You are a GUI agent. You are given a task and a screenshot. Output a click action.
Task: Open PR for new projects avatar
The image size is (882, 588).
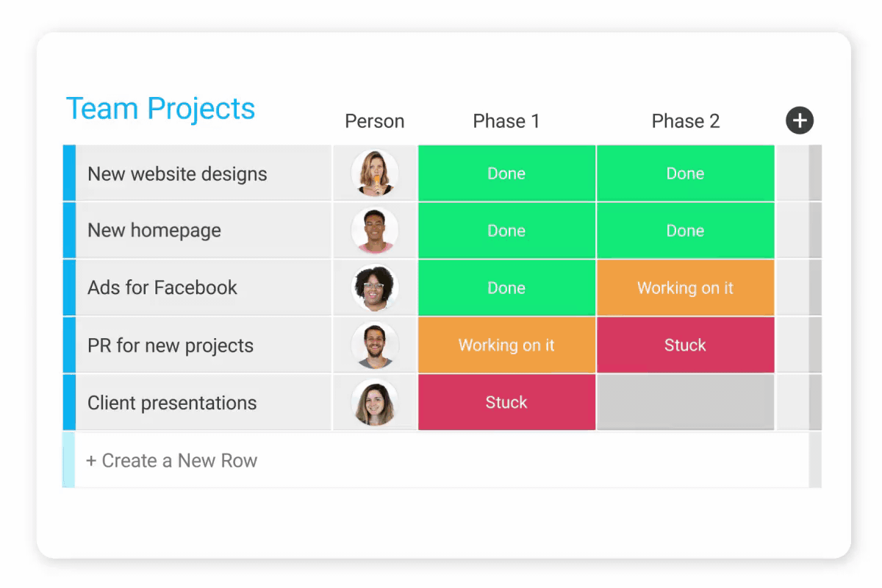(375, 345)
